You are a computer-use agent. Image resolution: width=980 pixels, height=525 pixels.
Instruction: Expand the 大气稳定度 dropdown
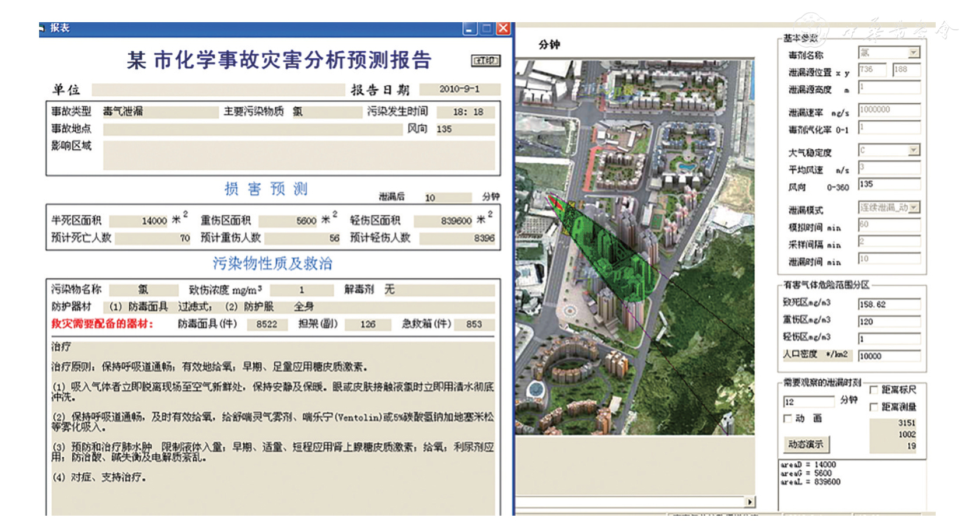(914, 150)
